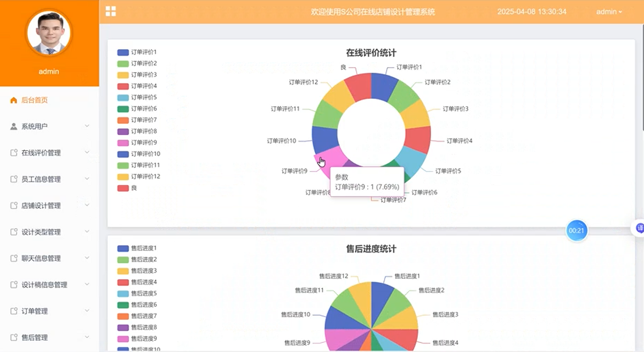Toggle legend item 订单评价5
The image size is (644, 352).
137,97
